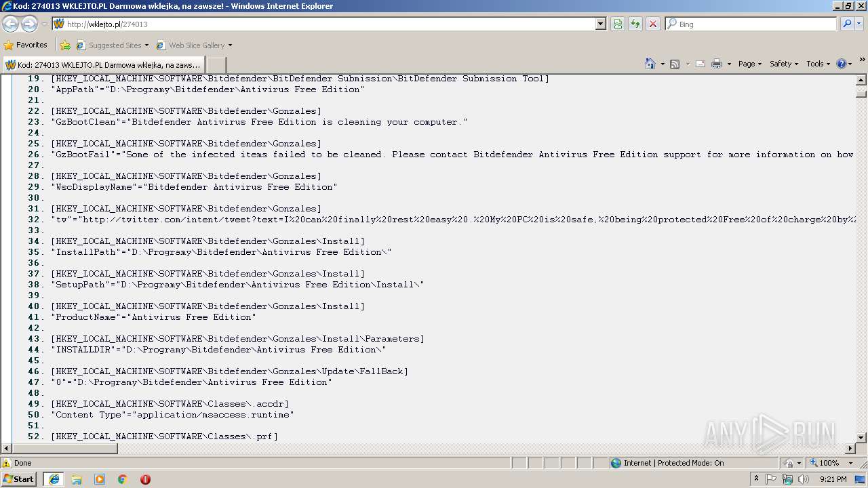Click line 49 Classes\.accdr key text

pos(170,404)
